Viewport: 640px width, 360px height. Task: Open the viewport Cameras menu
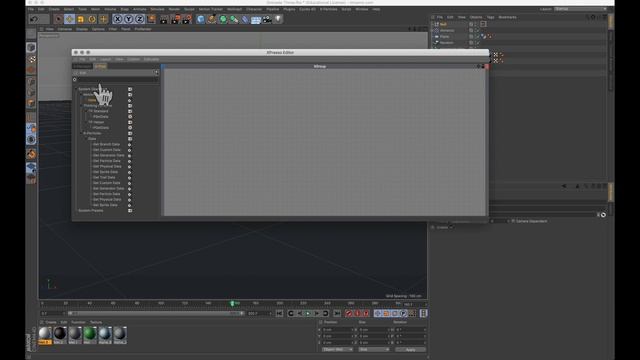[x=64, y=29]
